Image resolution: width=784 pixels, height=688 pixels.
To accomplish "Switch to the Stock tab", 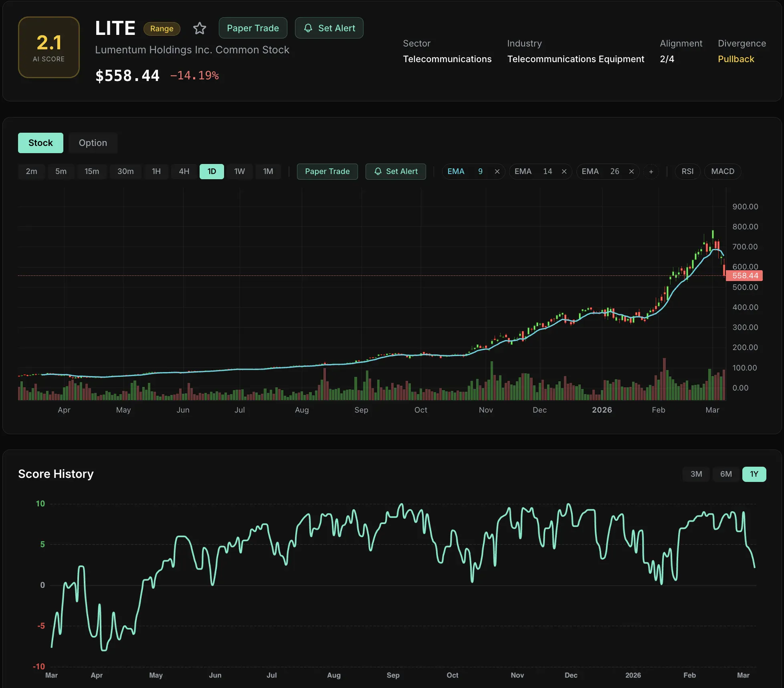I will [x=40, y=143].
